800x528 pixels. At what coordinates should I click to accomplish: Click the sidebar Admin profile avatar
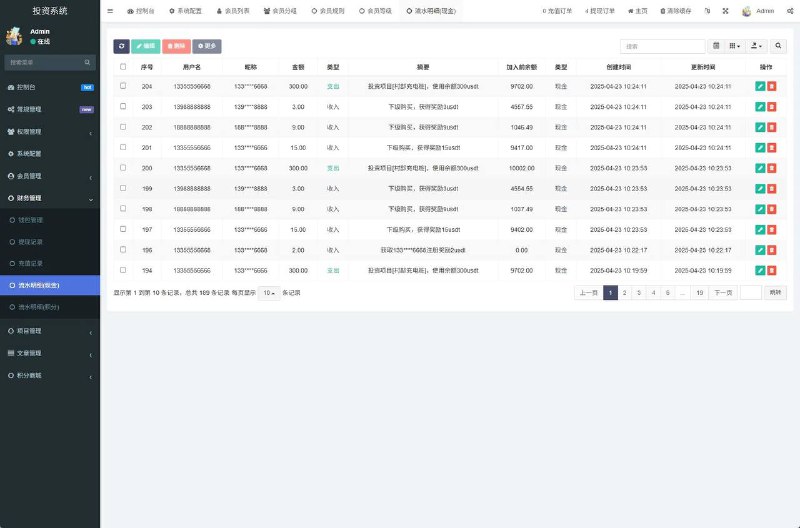[14, 36]
